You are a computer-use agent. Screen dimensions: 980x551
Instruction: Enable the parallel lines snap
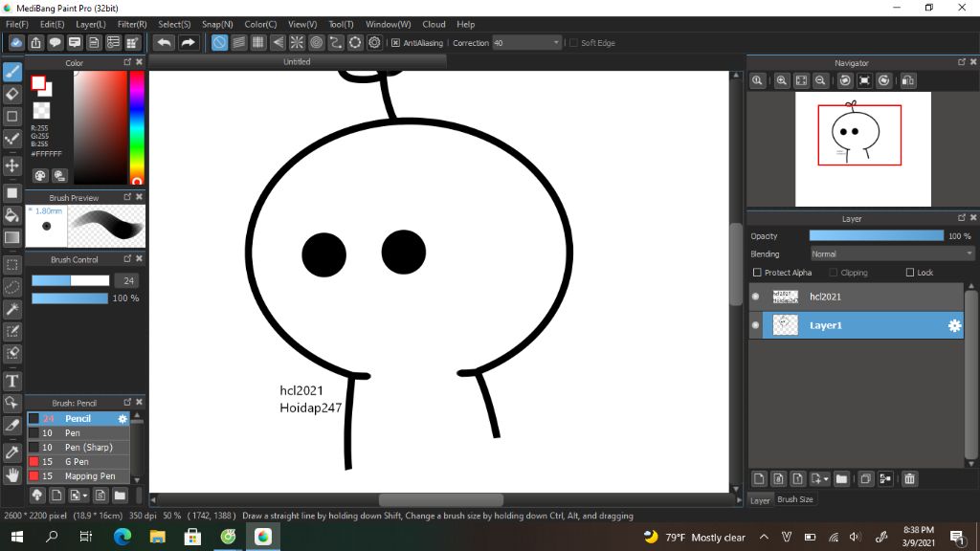point(238,42)
